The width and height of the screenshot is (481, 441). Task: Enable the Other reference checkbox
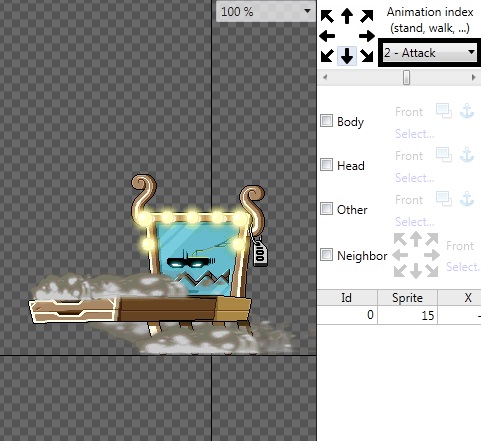pos(326,209)
